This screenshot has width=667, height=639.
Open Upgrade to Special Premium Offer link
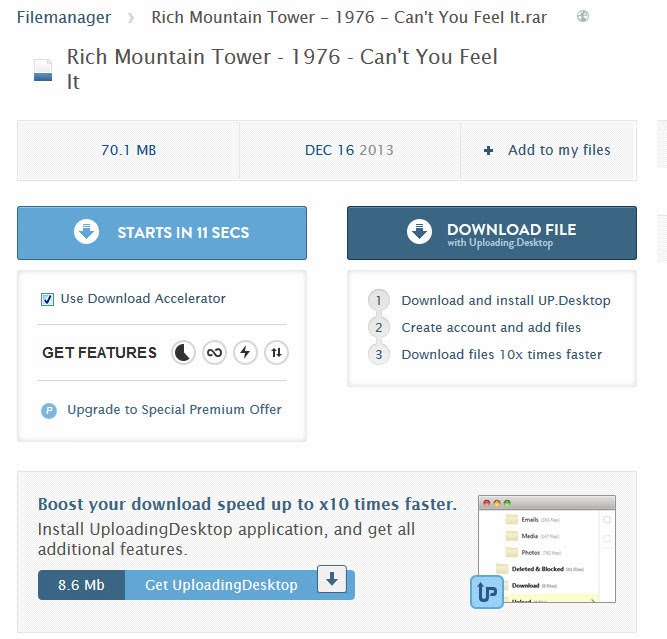(x=174, y=410)
